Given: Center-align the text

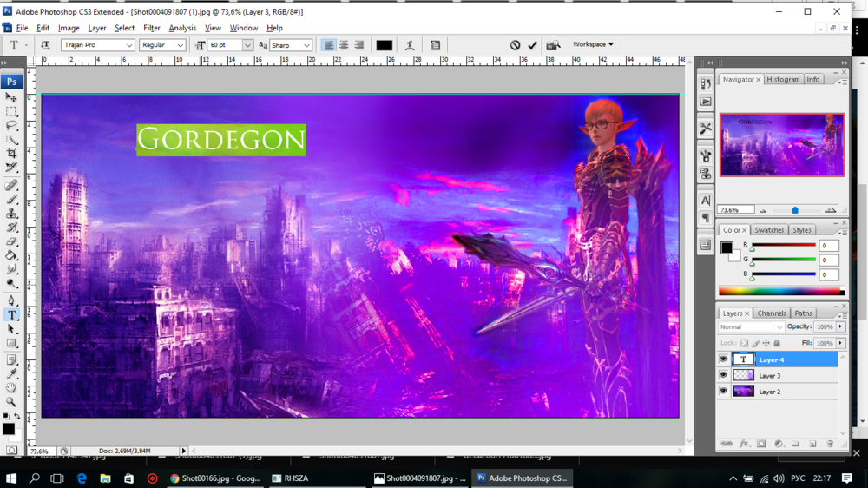Looking at the screenshot, I should tap(344, 45).
